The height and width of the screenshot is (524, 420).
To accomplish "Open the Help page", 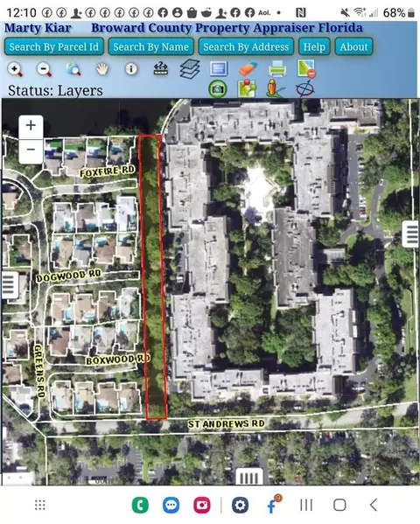I will point(314,46).
